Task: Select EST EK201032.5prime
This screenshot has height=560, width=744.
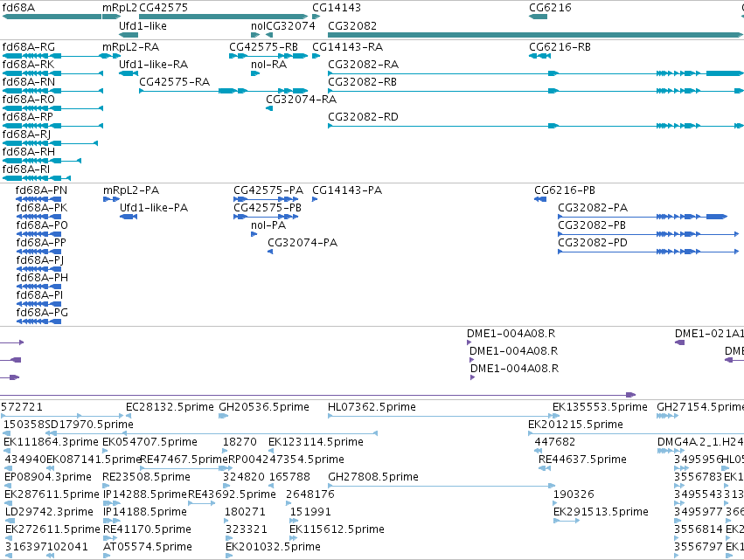Action: (273, 547)
